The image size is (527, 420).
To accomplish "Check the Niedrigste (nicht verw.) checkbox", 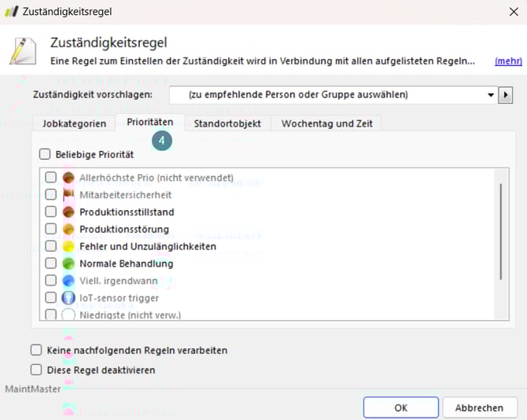I will tap(51, 314).
